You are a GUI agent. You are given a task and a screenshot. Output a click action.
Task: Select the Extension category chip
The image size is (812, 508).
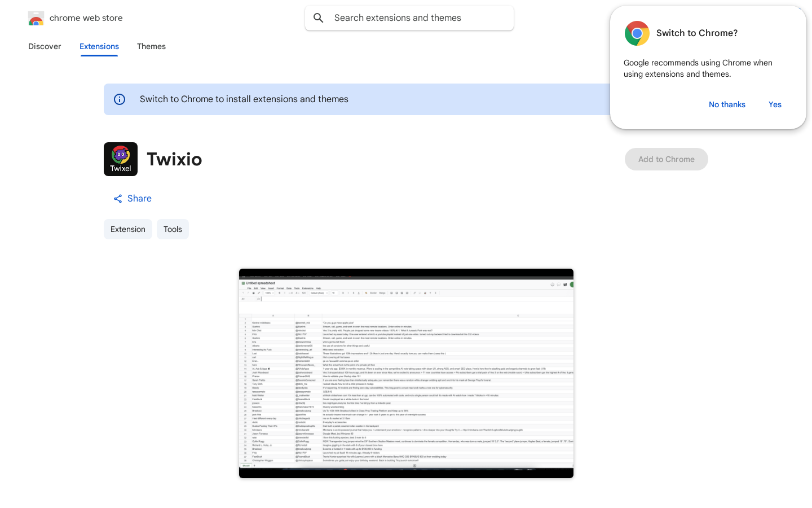coord(128,229)
